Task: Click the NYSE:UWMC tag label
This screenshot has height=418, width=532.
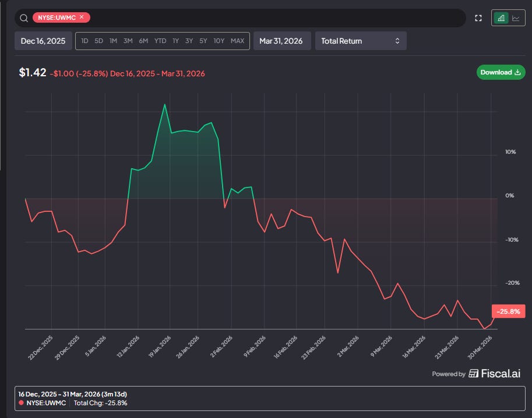Action: tap(57, 17)
